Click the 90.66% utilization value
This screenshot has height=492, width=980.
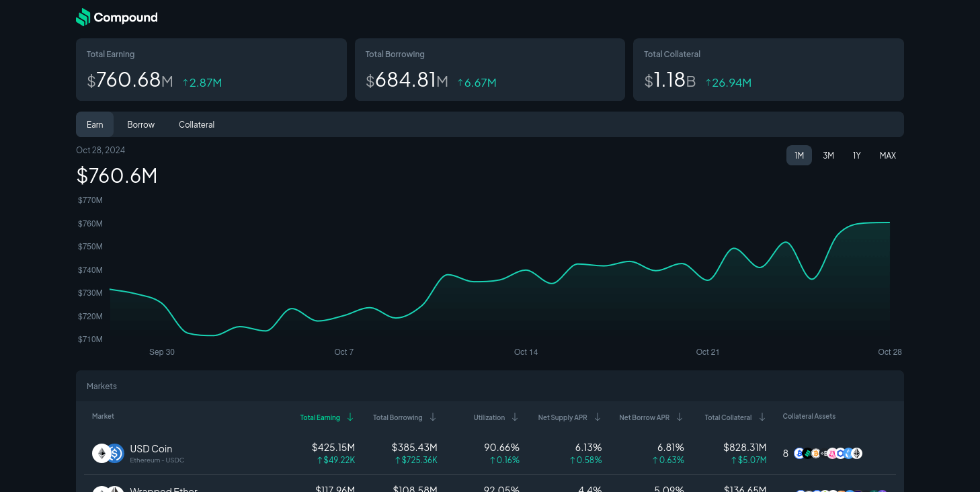pyautogui.click(x=501, y=448)
